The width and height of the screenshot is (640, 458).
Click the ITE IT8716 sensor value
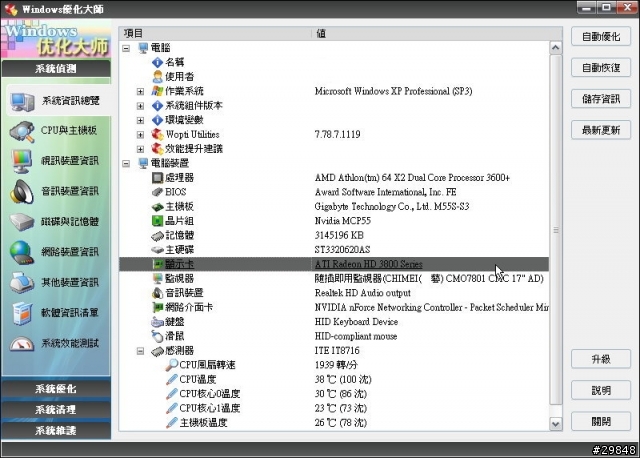(x=337, y=350)
